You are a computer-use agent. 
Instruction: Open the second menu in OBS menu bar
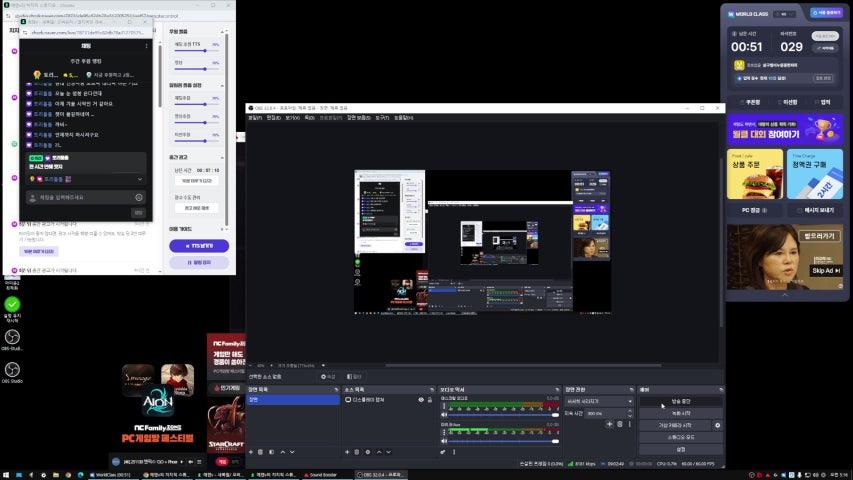(x=273, y=118)
